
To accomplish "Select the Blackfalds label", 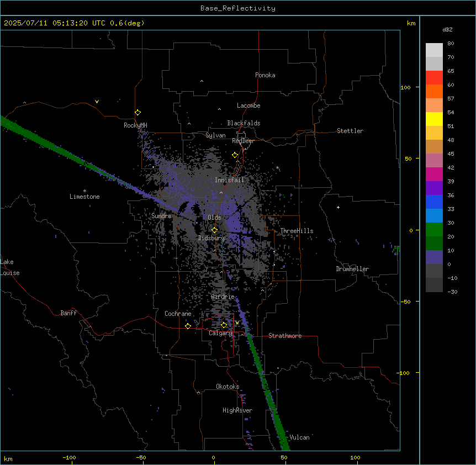I will (x=244, y=123).
